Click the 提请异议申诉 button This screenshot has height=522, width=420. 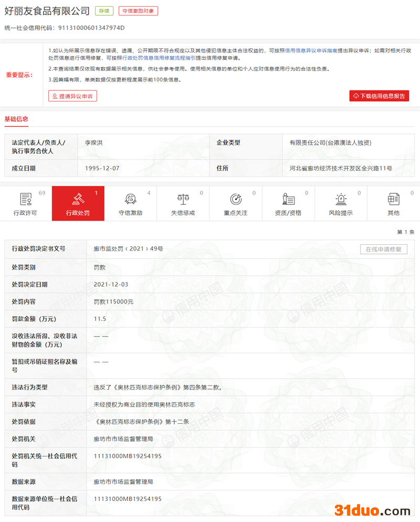click(x=72, y=96)
